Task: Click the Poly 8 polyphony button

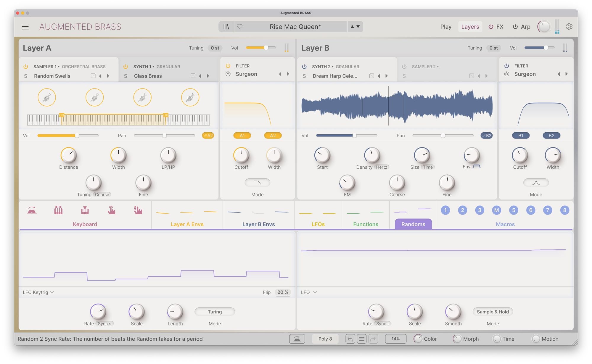Action: pyautogui.click(x=325, y=339)
